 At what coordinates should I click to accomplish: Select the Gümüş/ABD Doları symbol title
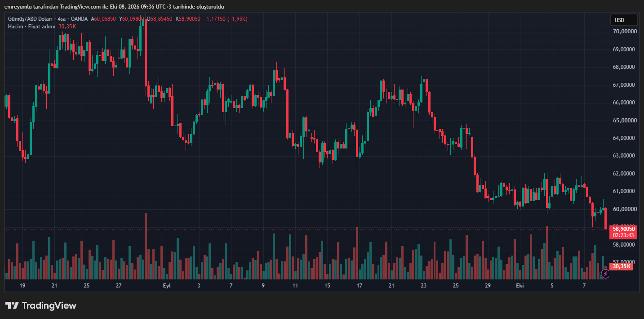[x=31, y=19]
